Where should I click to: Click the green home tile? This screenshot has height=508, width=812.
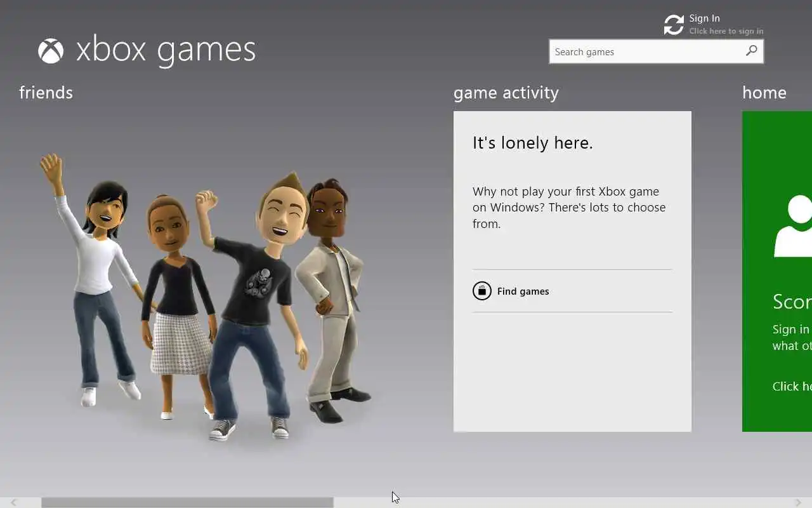tap(777, 271)
